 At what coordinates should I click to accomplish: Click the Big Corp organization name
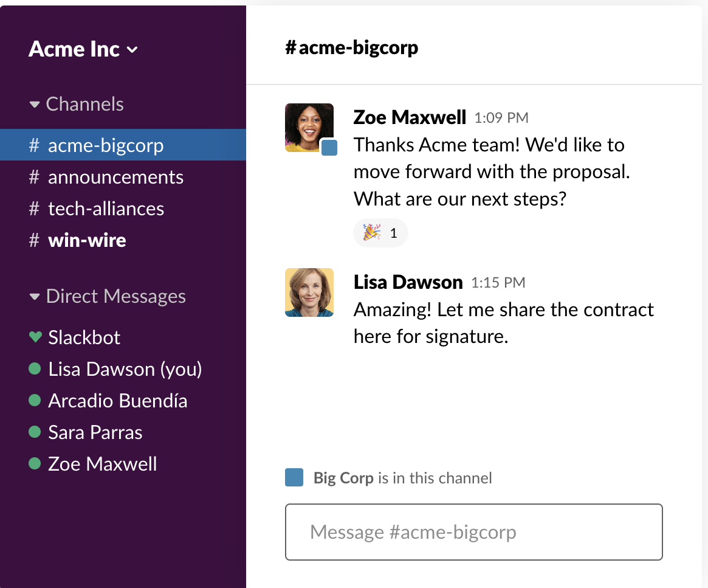click(x=343, y=479)
